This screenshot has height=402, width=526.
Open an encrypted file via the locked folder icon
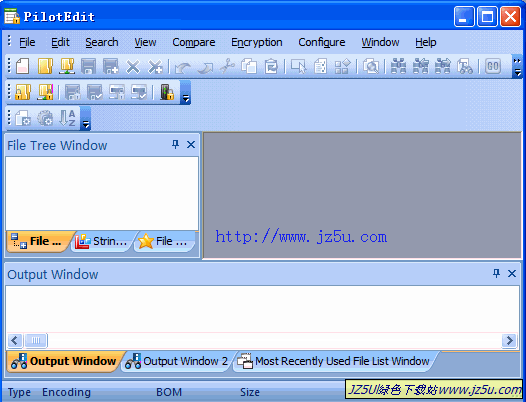tap(23, 92)
